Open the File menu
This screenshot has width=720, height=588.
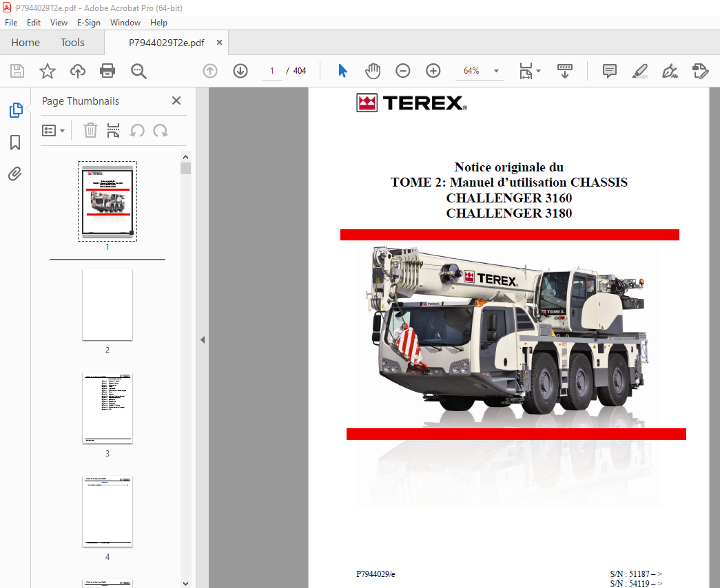click(11, 23)
